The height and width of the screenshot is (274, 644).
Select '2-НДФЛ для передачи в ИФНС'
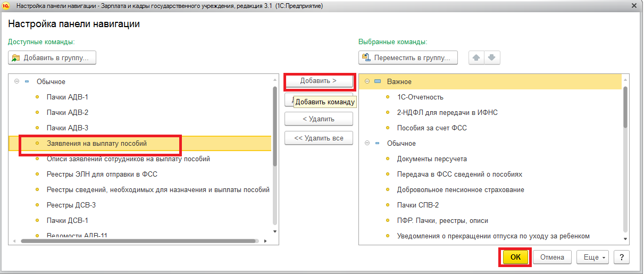(x=490, y=112)
